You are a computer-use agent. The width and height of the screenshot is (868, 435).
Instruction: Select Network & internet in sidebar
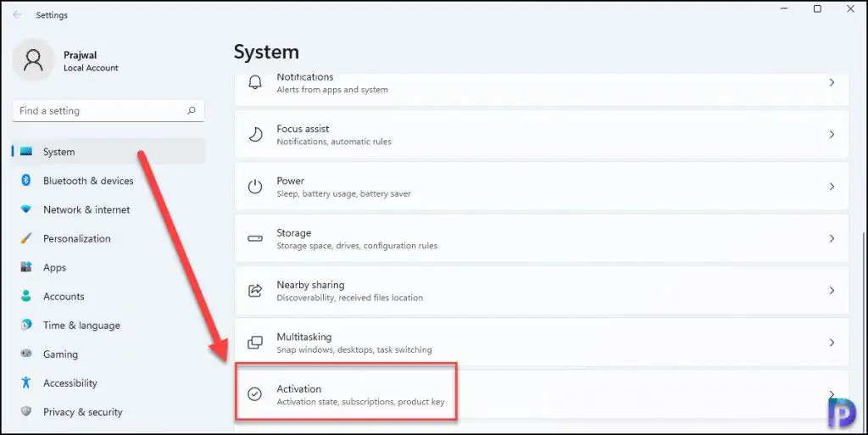pos(86,209)
